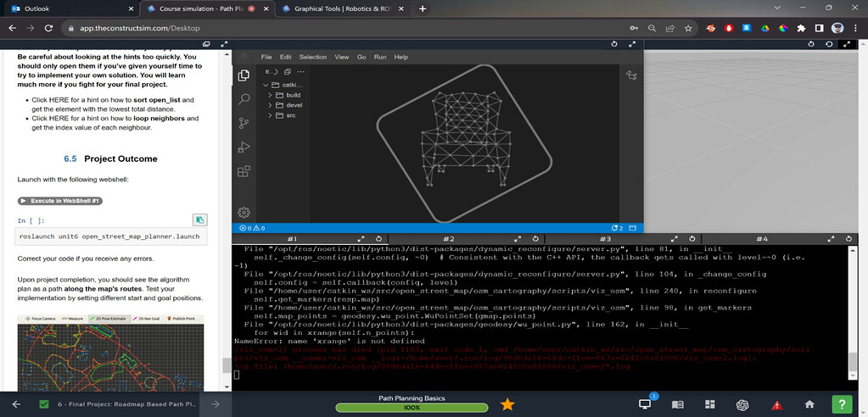The width and height of the screenshot is (868, 417).
Task: Open the Extensions view in the IDE
Action: pyautogui.click(x=244, y=170)
